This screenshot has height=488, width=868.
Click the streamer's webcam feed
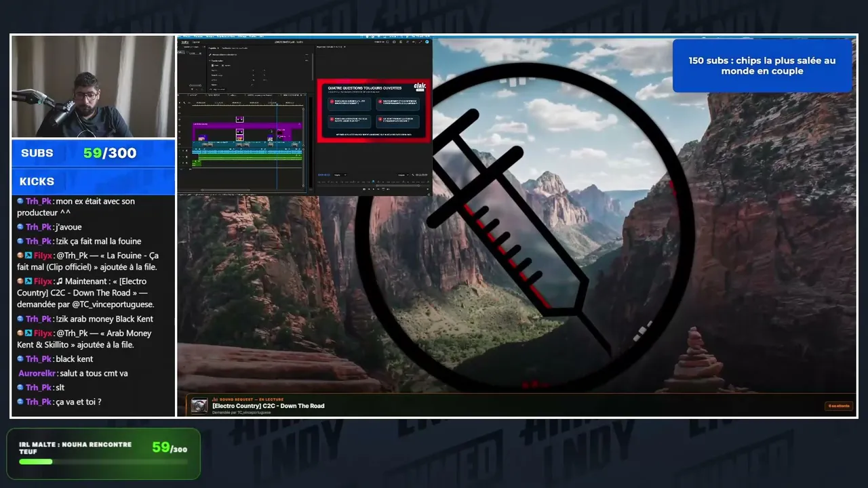93,87
